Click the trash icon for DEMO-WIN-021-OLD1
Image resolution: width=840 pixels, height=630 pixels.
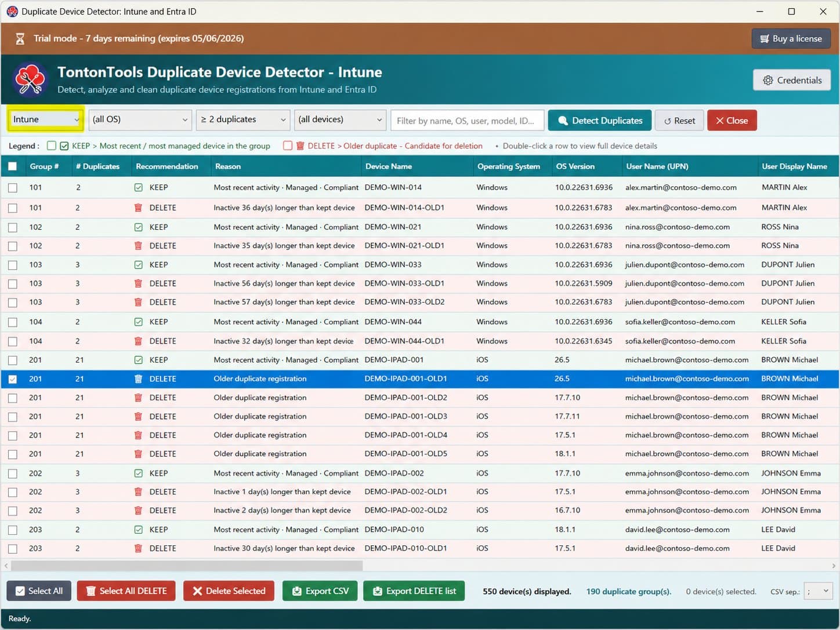pos(138,246)
